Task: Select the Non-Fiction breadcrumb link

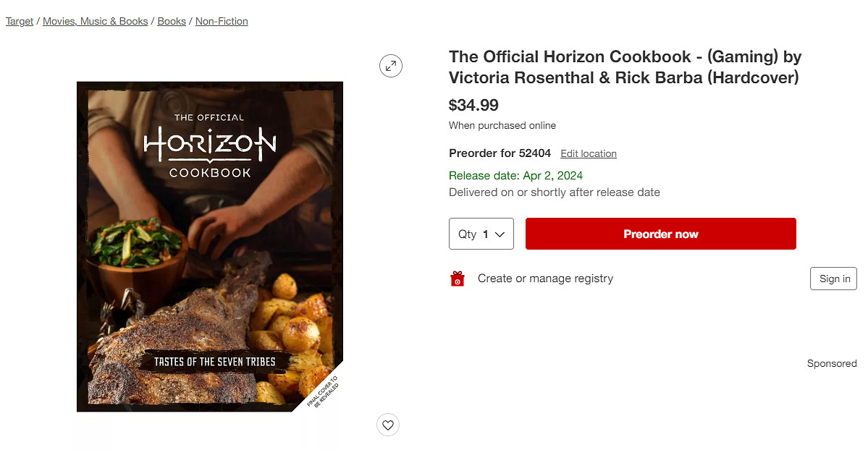Action: [x=222, y=22]
